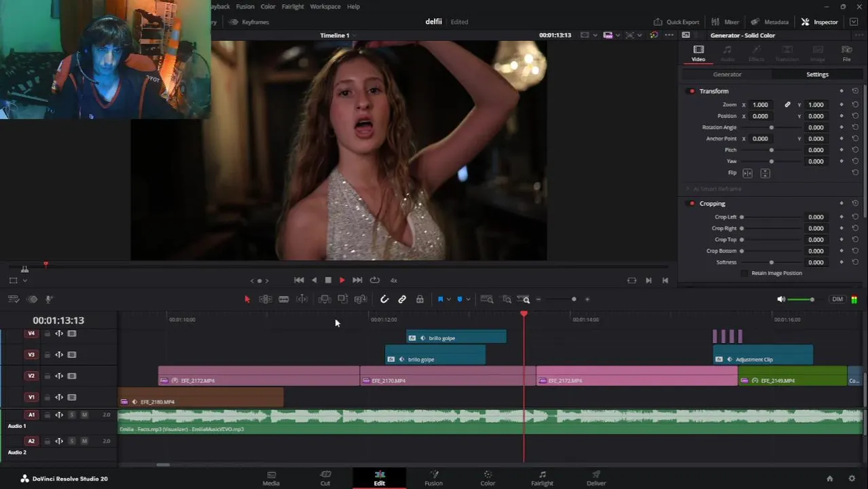
Task: Click Quick Export button
Action: [x=676, y=22]
